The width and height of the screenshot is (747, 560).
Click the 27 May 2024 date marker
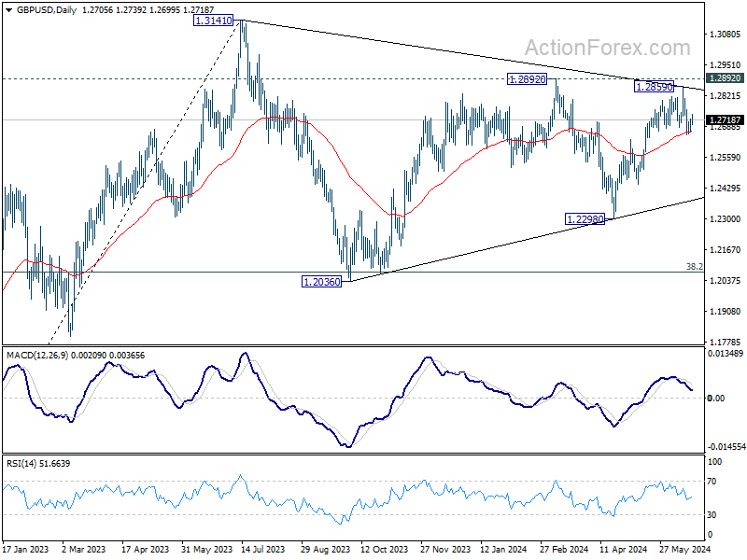[x=685, y=549]
